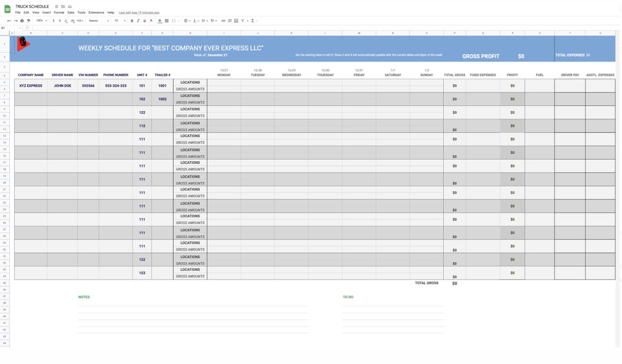Click the format as currency button

tap(53, 21)
